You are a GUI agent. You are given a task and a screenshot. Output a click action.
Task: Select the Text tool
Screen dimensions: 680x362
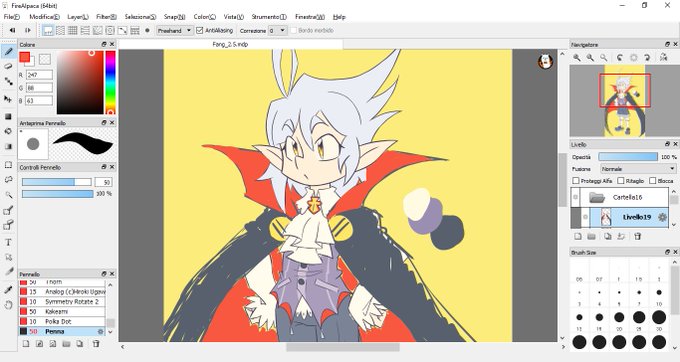click(x=8, y=242)
